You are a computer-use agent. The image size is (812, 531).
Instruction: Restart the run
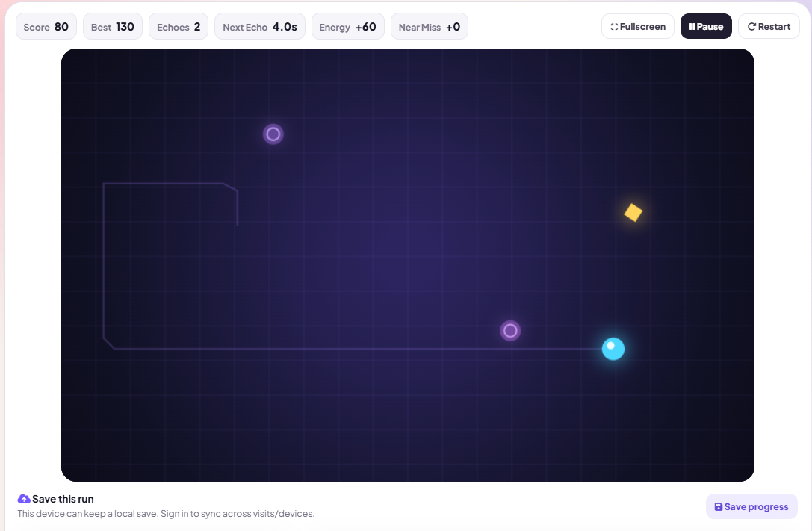pos(769,26)
